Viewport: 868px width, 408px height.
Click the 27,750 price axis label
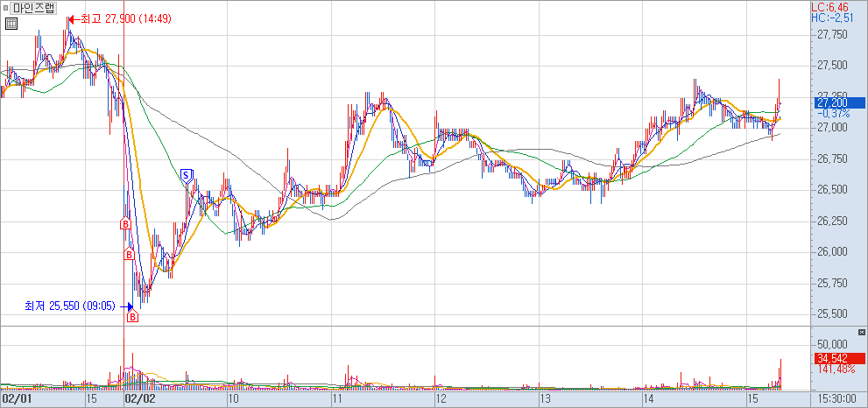pos(833,35)
